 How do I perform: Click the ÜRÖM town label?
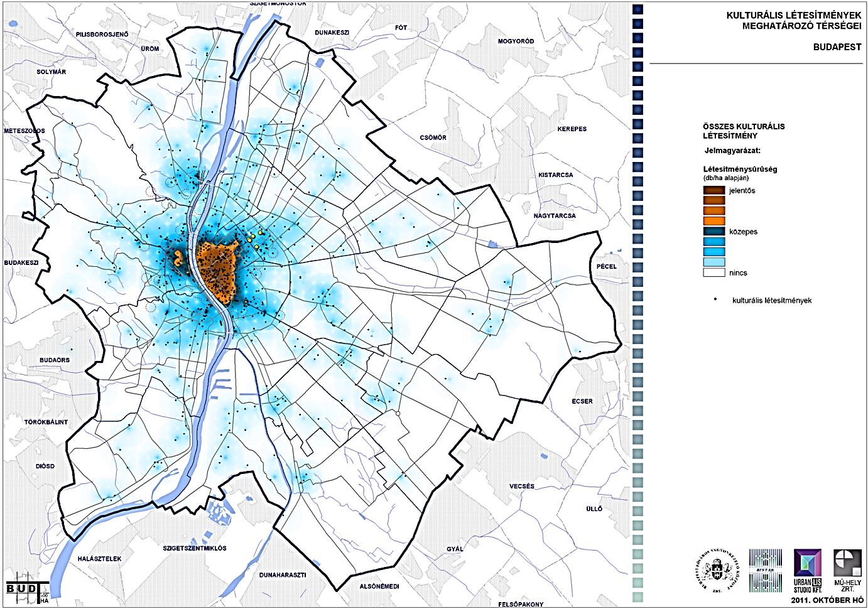point(149,49)
